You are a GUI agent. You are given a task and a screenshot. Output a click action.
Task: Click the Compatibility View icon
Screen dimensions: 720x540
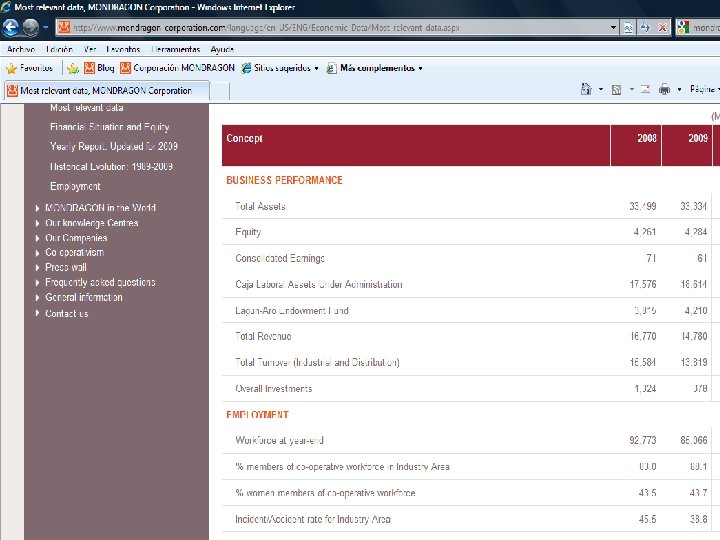tap(628, 28)
